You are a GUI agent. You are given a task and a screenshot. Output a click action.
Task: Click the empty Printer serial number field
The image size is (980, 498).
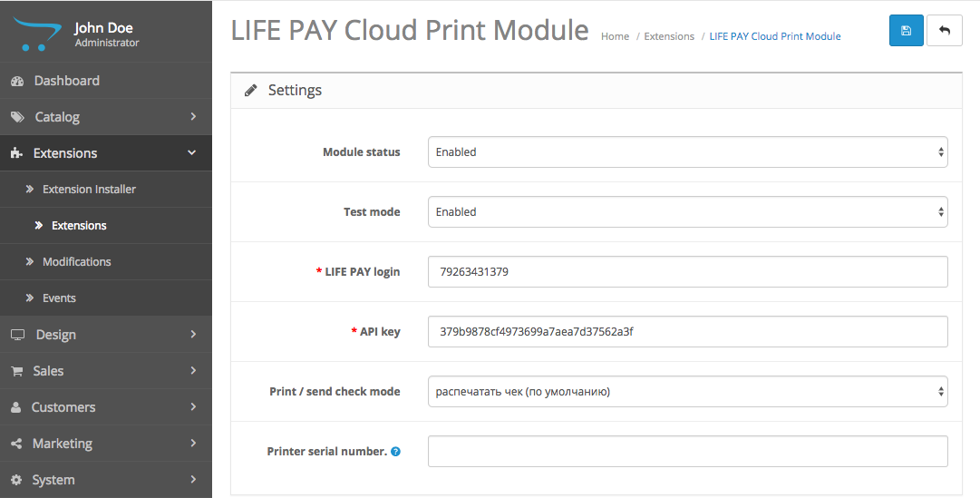pyautogui.click(x=687, y=451)
